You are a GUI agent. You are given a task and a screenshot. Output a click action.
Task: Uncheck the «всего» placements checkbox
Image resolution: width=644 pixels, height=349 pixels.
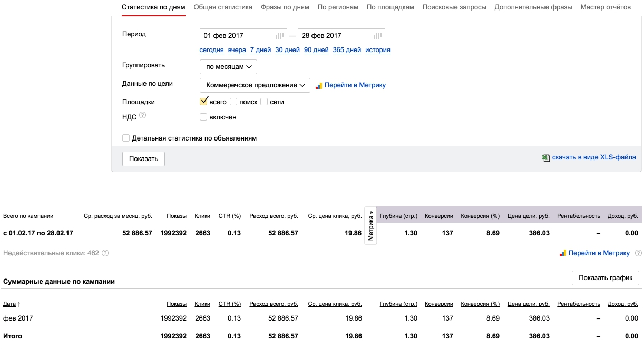[x=204, y=102]
